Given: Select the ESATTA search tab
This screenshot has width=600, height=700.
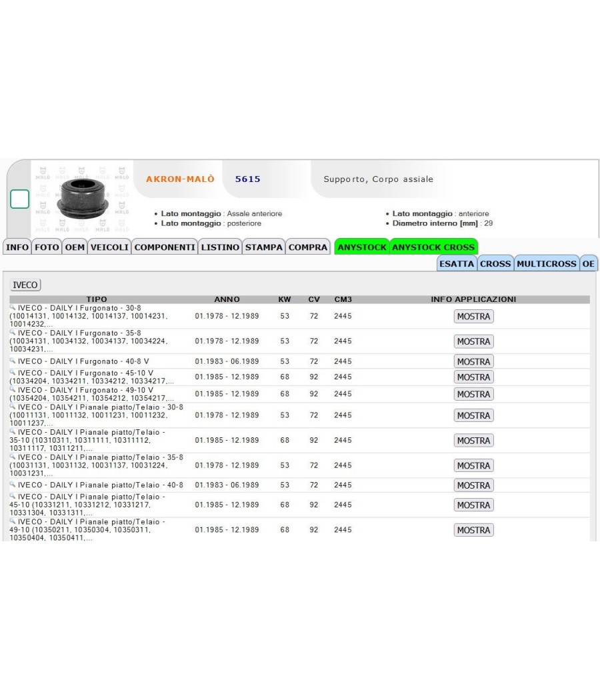Looking at the screenshot, I should (x=457, y=263).
